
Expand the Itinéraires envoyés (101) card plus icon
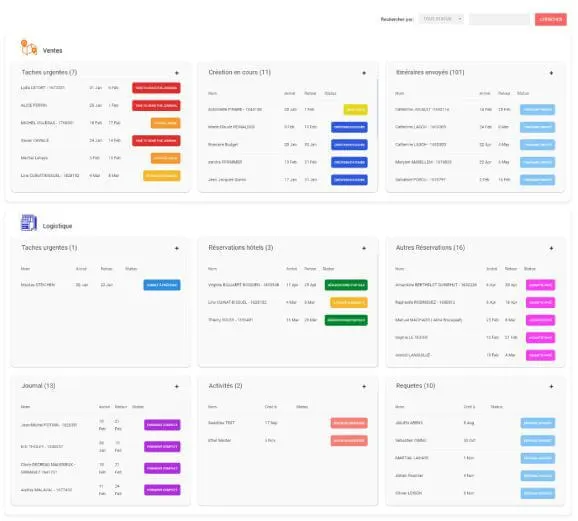pos(551,73)
